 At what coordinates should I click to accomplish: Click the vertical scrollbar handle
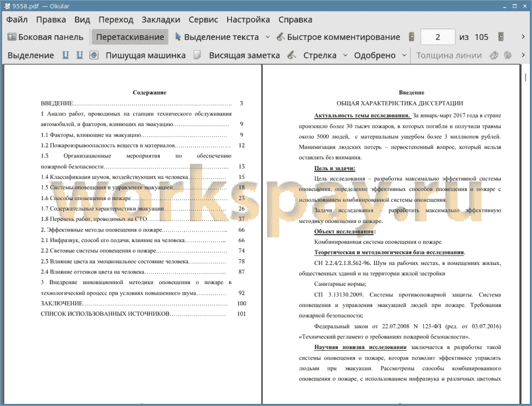[x=526, y=77]
